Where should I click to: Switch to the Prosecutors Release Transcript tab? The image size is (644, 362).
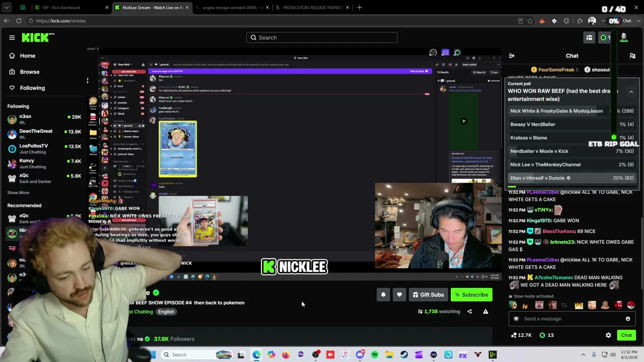coord(312,8)
